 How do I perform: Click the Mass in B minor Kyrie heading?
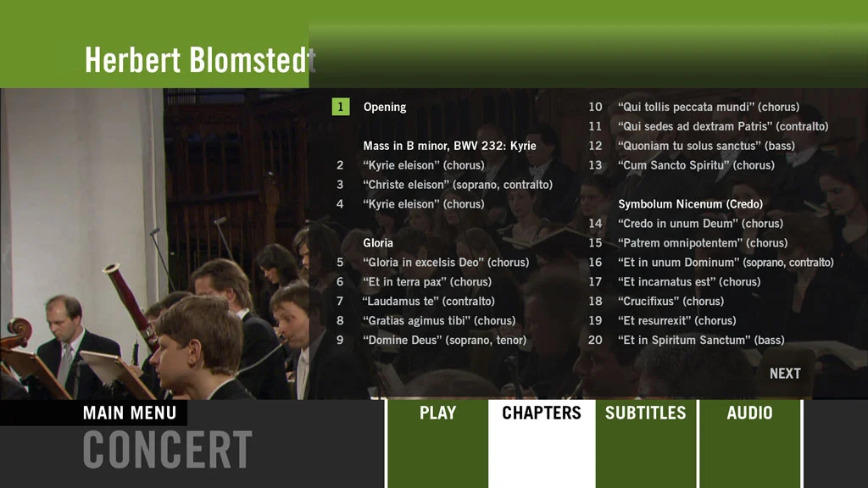coord(449,146)
